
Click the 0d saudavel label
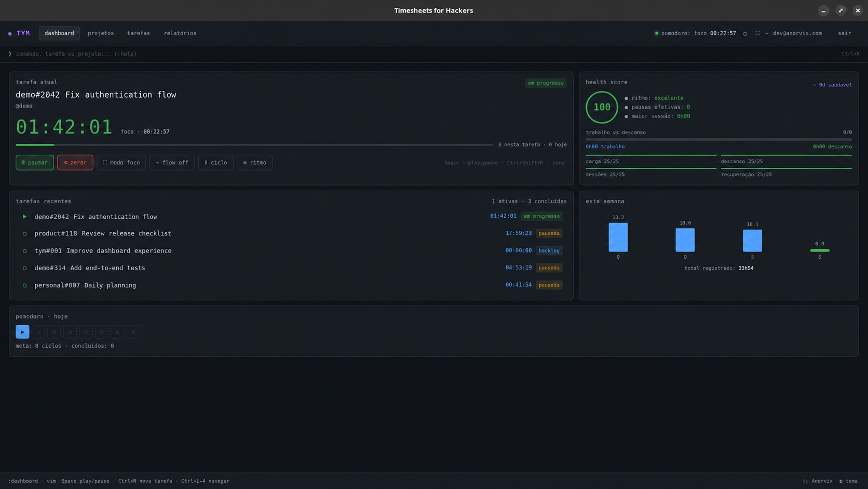coord(832,85)
